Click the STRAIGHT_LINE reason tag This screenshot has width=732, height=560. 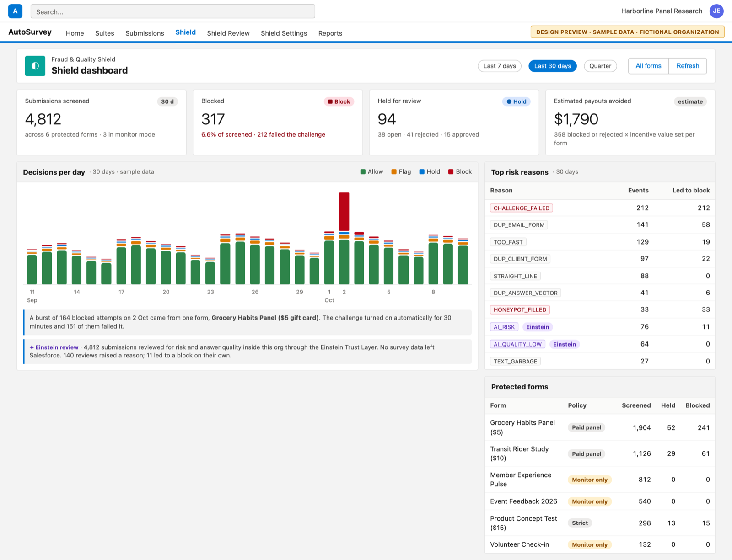[x=515, y=276]
